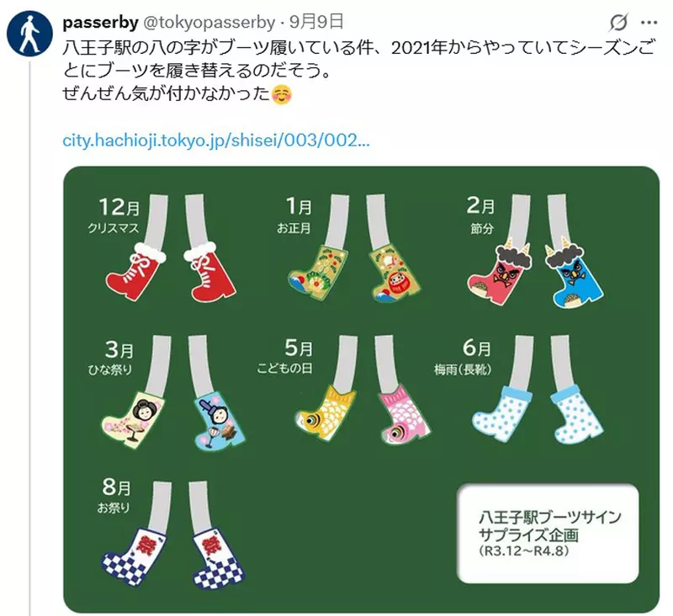Click the smiling blush emoji in the post
Image resolution: width=673 pixels, height=616 pixels.
(x=282, y=94)
